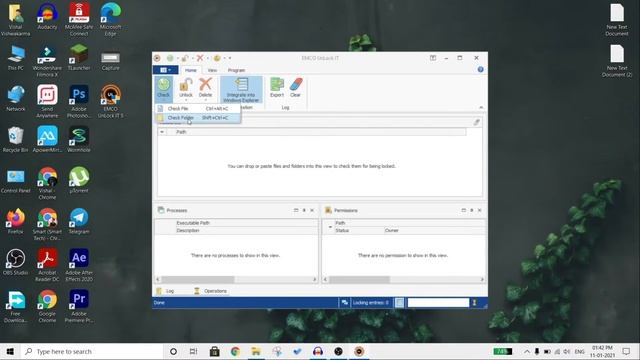Click the taskbar search box
This screenshot has height=360, width=640.
[x=92, y=351]
